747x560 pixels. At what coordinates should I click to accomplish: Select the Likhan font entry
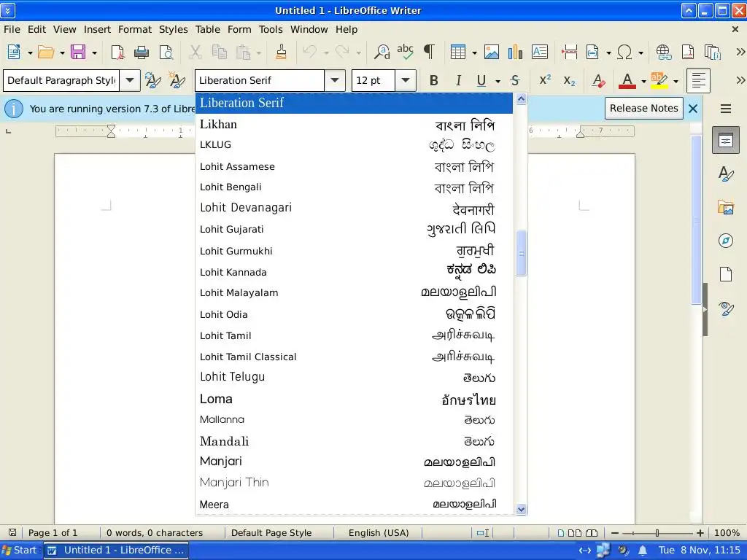coord(354,124)
